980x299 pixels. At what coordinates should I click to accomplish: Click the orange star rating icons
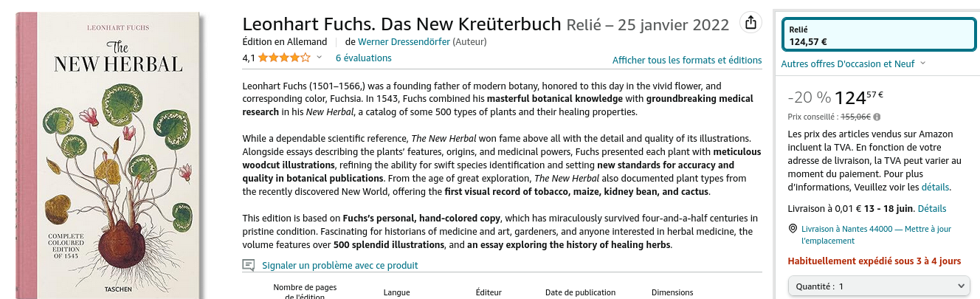[284, 58]
